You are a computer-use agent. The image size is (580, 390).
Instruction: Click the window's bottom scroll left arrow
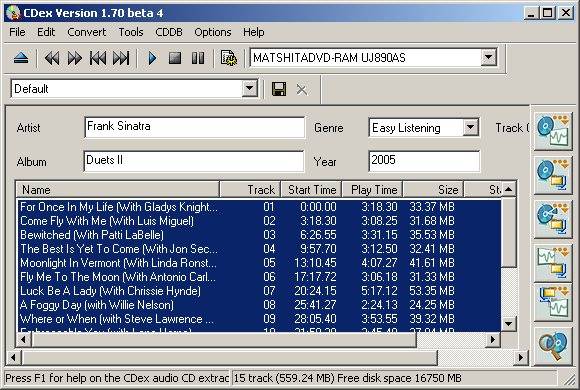click(x=14, y=357)
